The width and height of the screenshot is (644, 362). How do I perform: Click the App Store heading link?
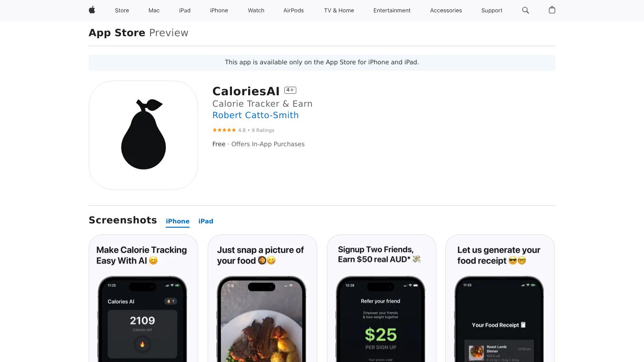click(117, 33)
